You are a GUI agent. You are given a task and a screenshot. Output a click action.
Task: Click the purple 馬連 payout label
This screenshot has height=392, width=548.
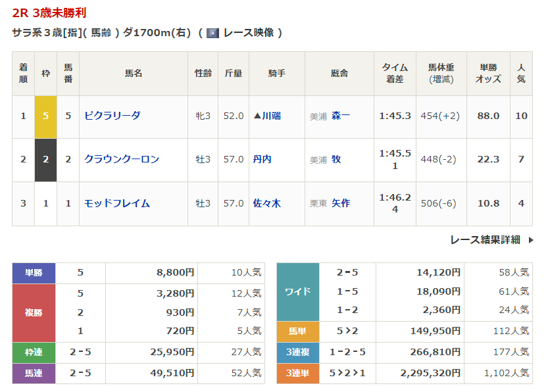[x=34, y=373]
